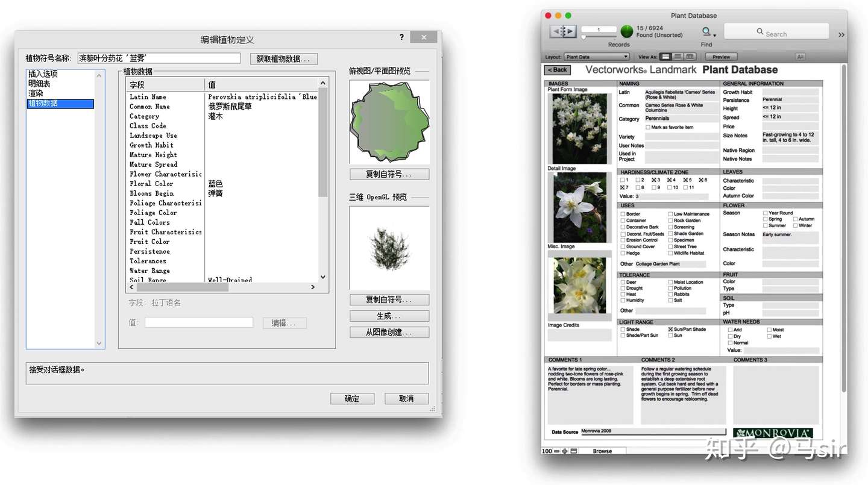This screenshot has height=485, width=868.
Task: Click the help question mark in dialog title
Action: (x=401, y=37)
